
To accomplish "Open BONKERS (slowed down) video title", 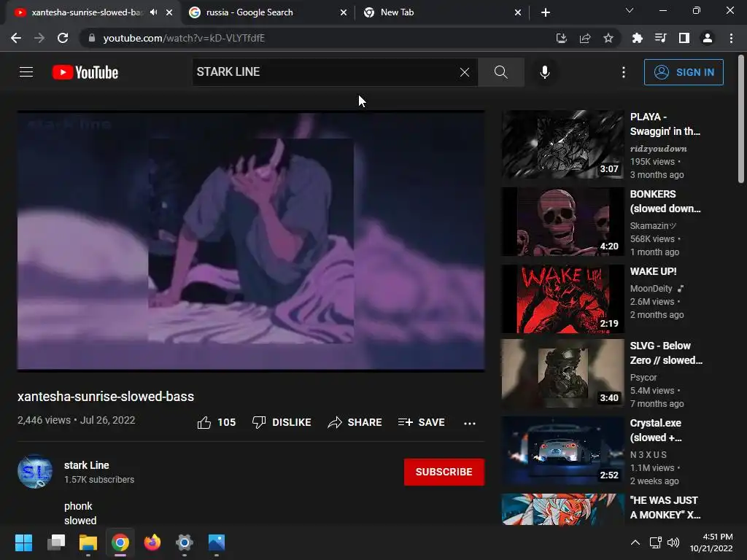I will click(665, 201).
